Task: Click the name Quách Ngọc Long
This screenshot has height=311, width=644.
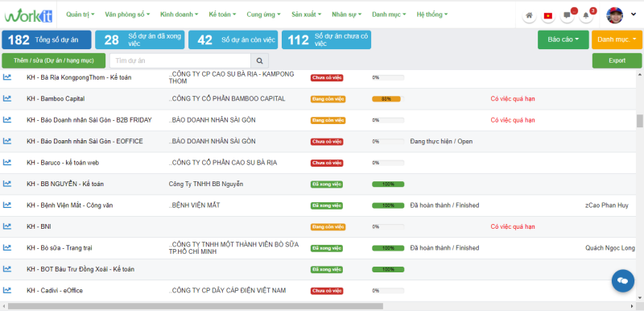Action: click(x=610, y=248)
